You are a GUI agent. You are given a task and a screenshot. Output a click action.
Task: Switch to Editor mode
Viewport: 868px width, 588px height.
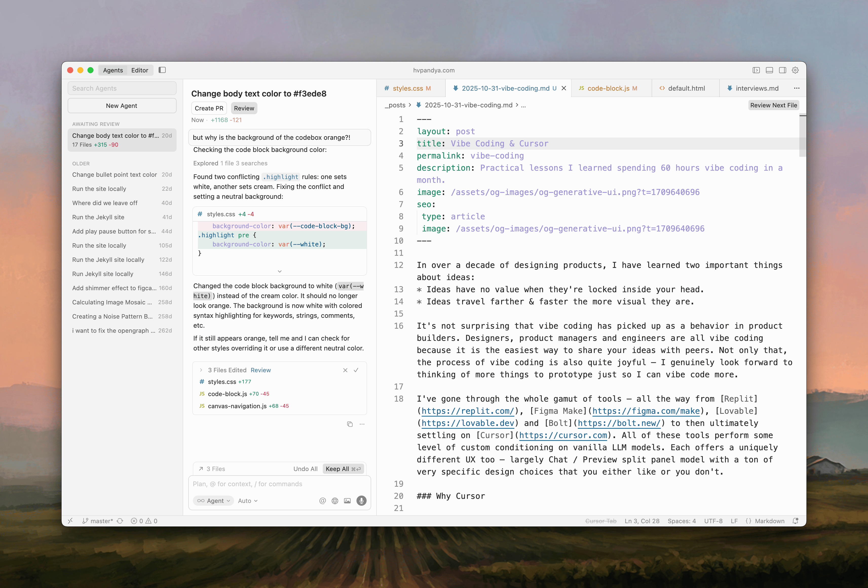(140, 70)
